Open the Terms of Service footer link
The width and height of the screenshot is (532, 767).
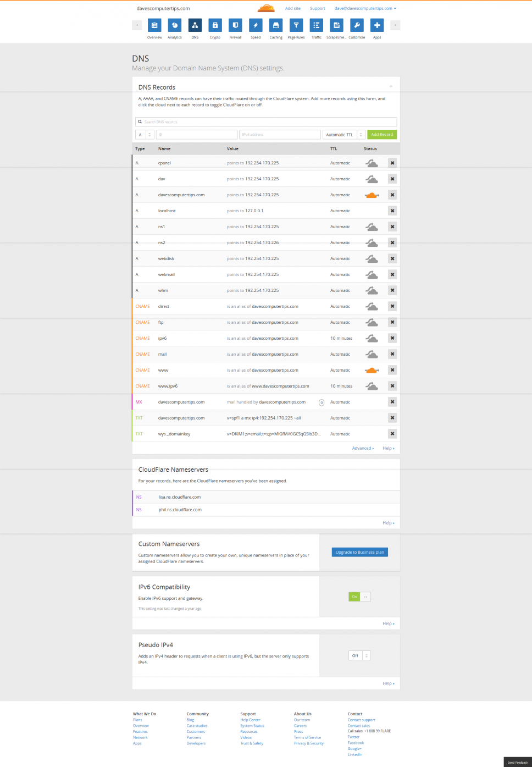click(x=307, y=737)
